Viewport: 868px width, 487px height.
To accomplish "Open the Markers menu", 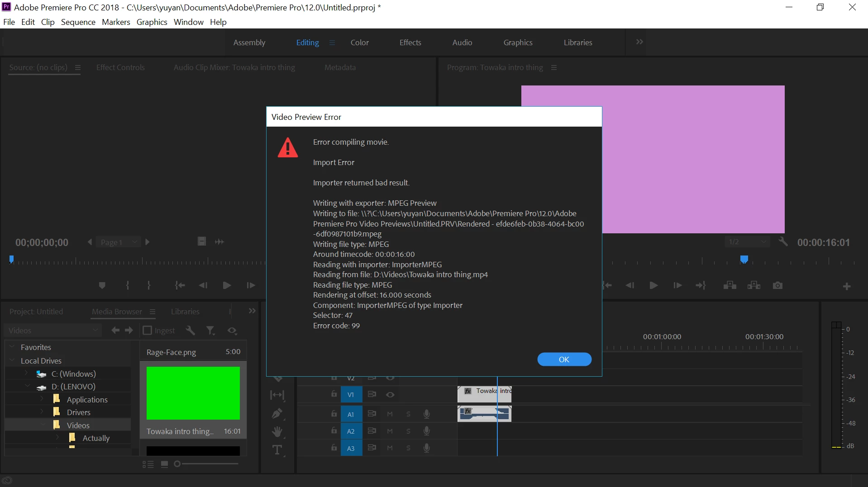I will coord(116,22).
